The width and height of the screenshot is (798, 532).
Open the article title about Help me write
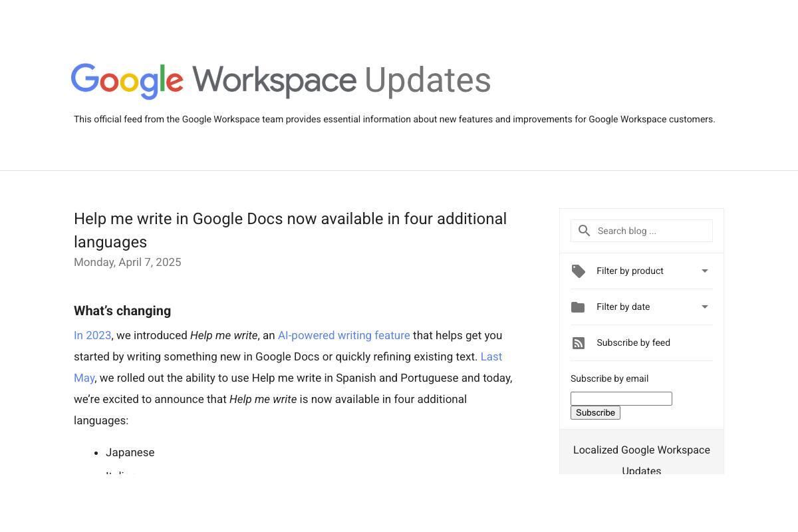point(290,230)
